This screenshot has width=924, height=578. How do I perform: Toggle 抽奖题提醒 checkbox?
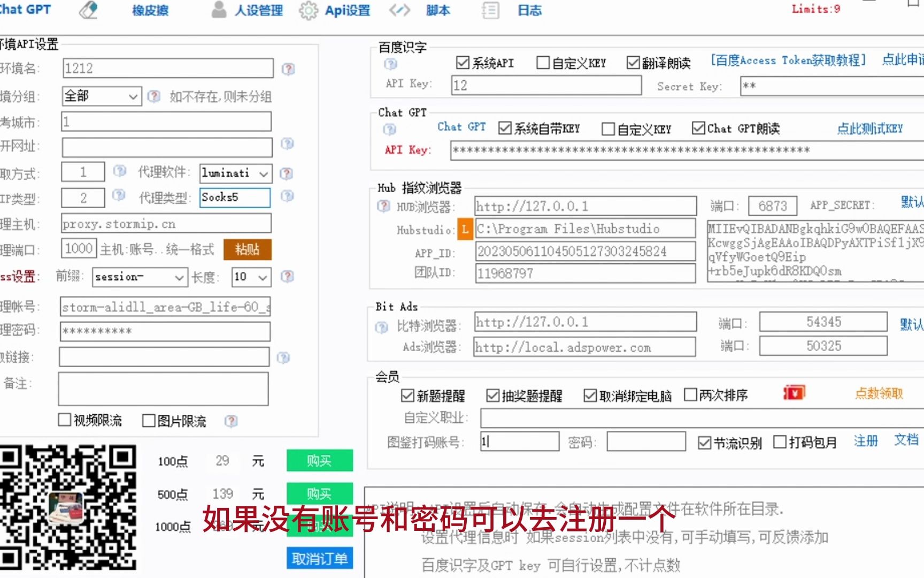(492, 396)
